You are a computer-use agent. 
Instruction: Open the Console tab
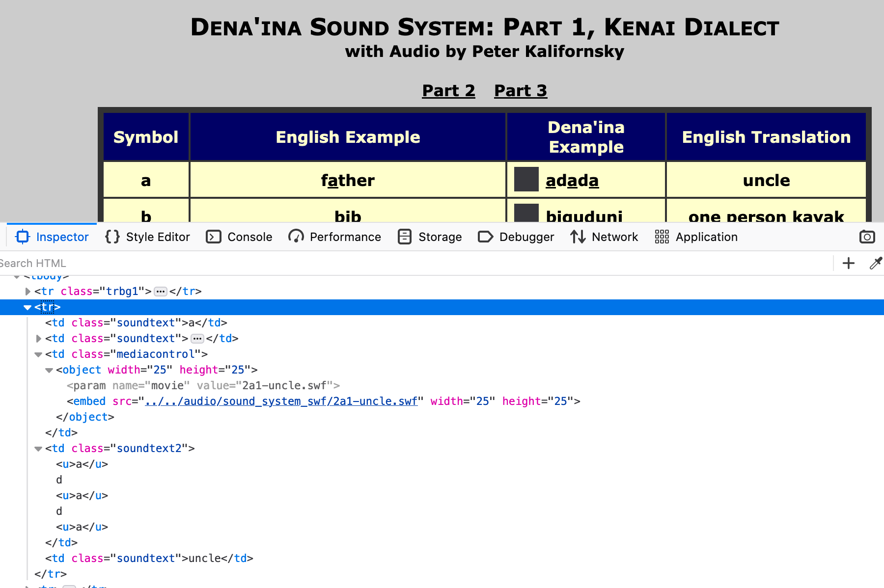point(239,237)
